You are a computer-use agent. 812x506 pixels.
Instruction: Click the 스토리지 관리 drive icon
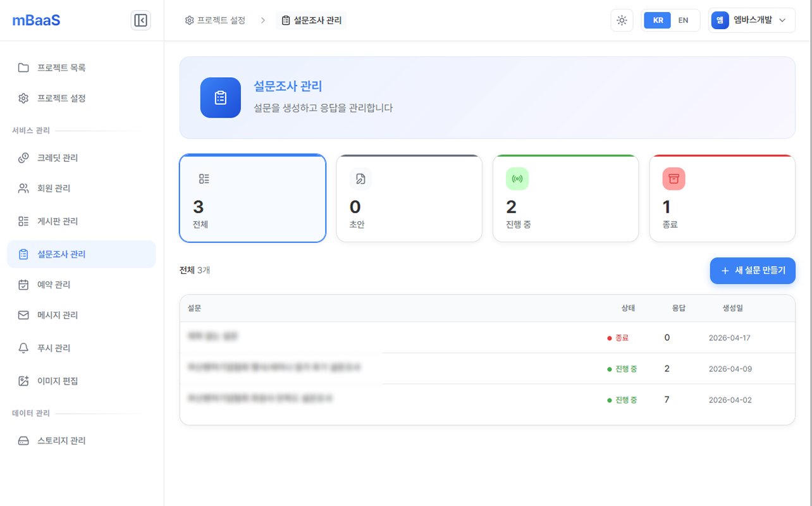(x=23, y=440)
